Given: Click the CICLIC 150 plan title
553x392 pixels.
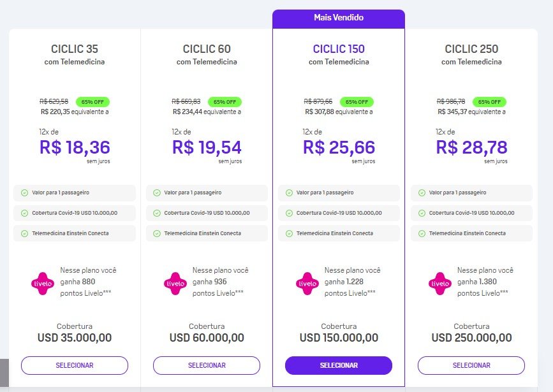Looking at the screenshot, I should click(x=339, y=48).
